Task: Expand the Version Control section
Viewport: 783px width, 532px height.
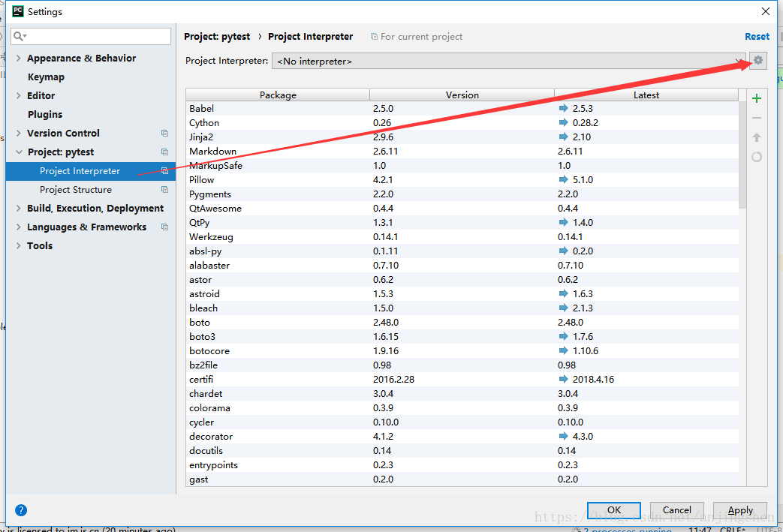Action: (19, 134)
